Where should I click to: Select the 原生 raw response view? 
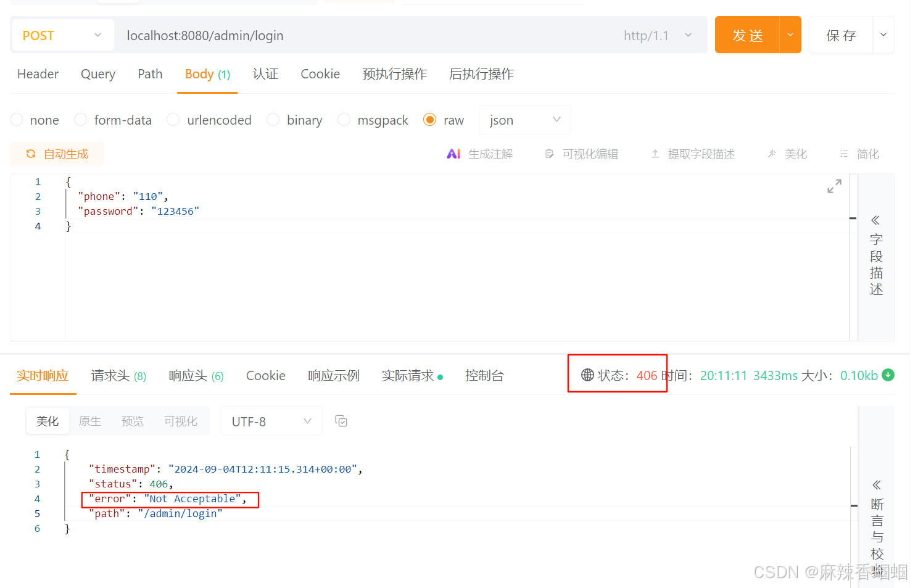click(90, 421)
